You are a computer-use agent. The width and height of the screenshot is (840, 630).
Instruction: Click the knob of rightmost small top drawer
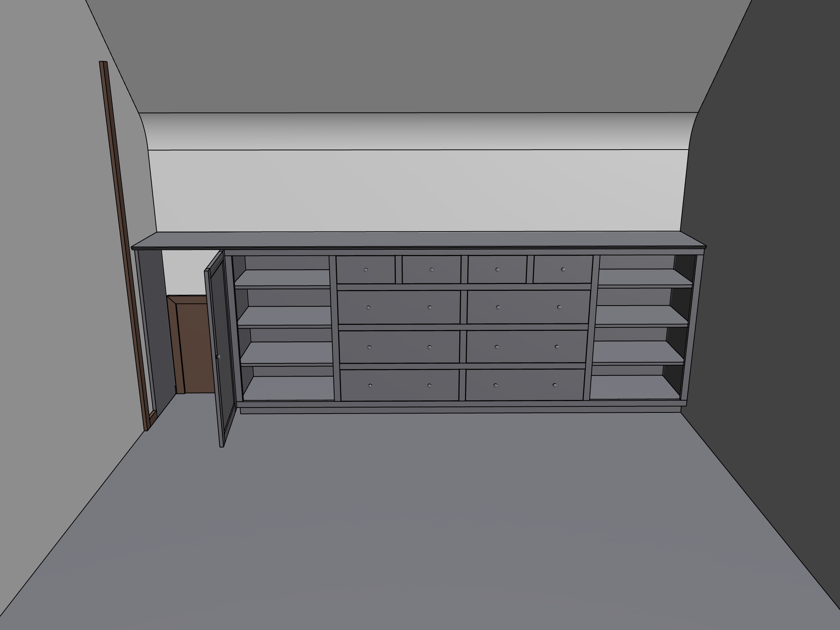(563, 270)
